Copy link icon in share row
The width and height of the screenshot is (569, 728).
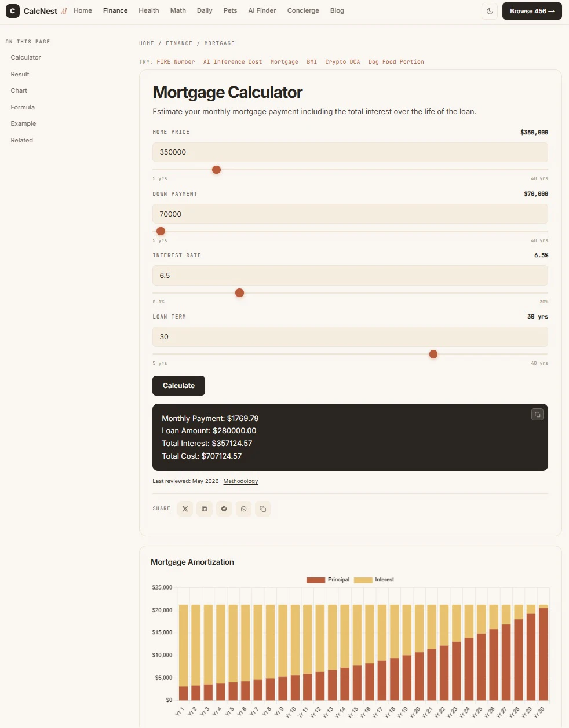263,509
